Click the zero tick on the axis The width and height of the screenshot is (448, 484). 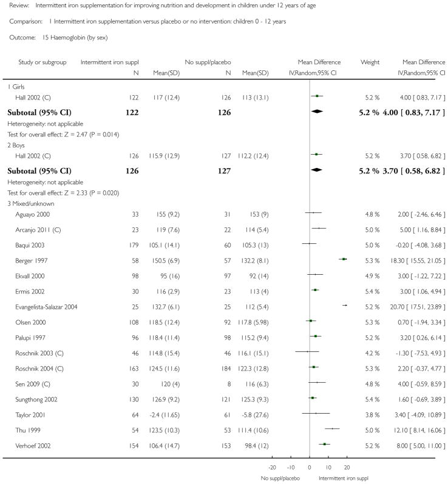(310, 467)
